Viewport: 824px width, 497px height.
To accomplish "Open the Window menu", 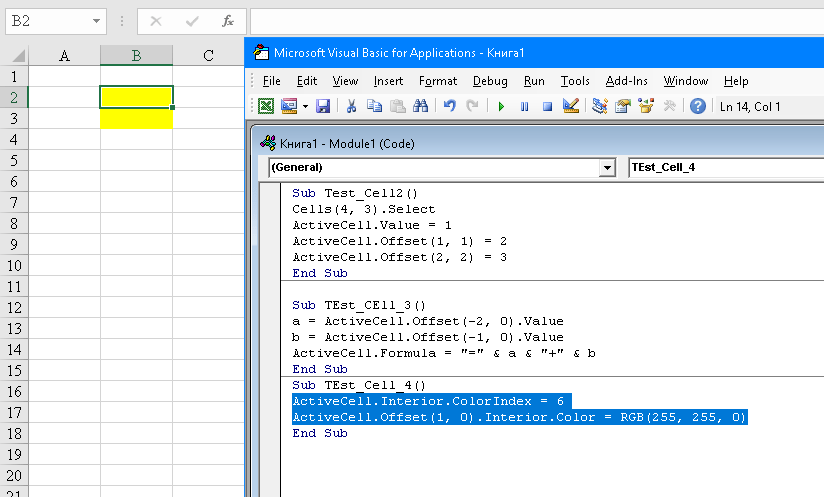I will [686, 81].
